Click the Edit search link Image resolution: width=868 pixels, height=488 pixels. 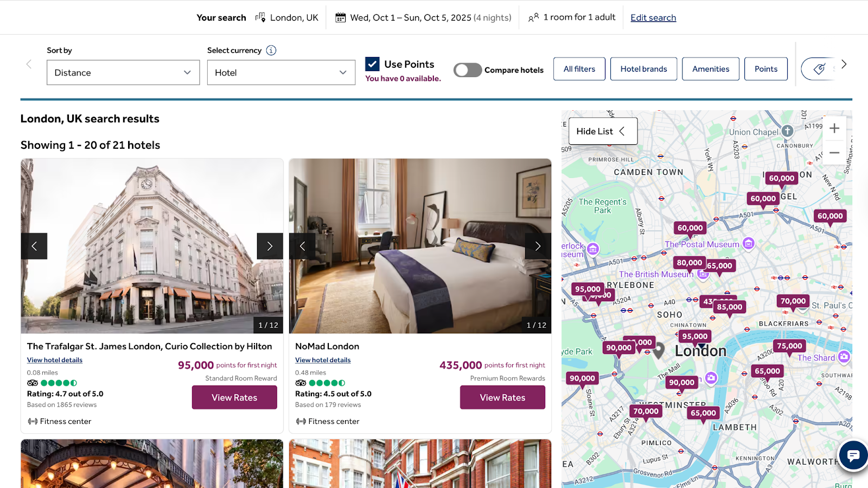pyautogui.click(x=653, y=17)
